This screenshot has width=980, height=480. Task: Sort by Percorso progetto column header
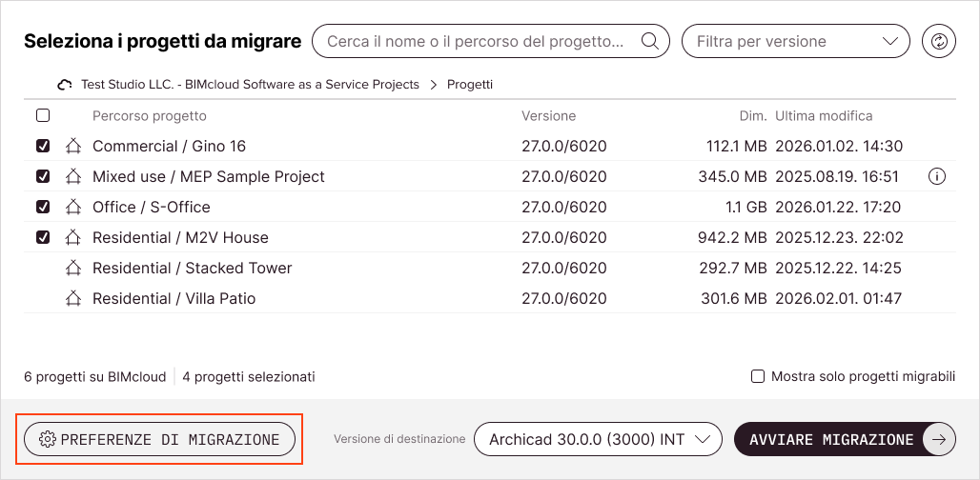150,115
